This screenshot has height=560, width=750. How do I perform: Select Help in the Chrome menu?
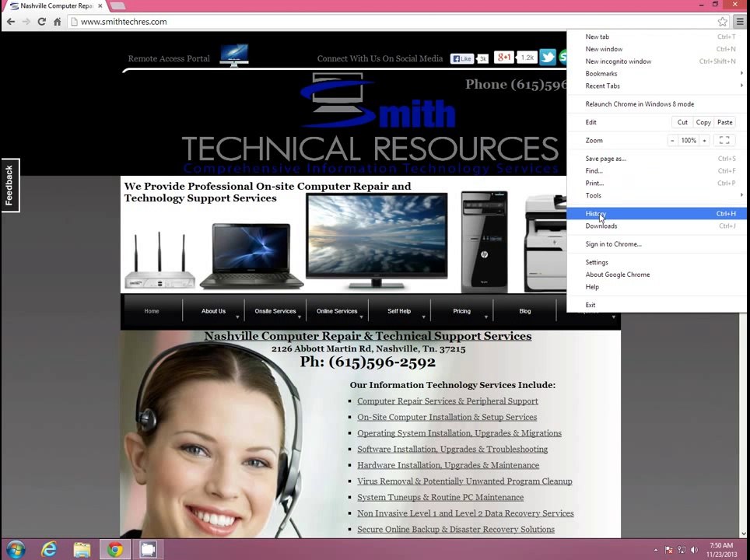click(657, 287)
